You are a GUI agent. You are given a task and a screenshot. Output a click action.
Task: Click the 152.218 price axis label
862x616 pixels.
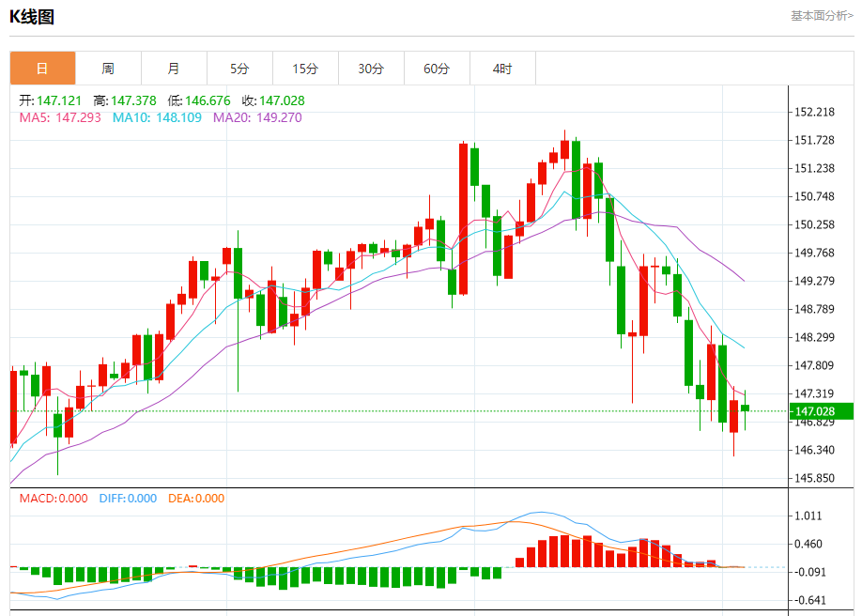(814, 112)
